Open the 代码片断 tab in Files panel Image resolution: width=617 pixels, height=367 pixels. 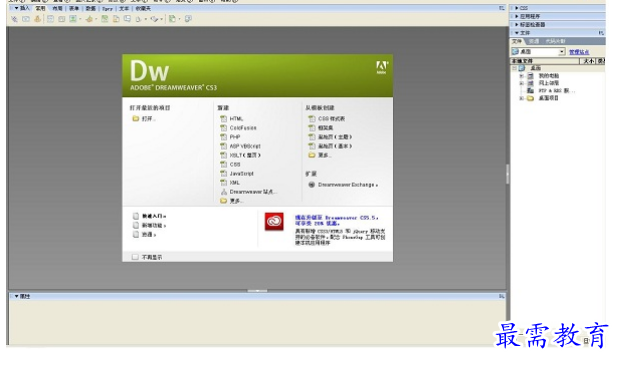pyautogui.click(x=555, y=41)
